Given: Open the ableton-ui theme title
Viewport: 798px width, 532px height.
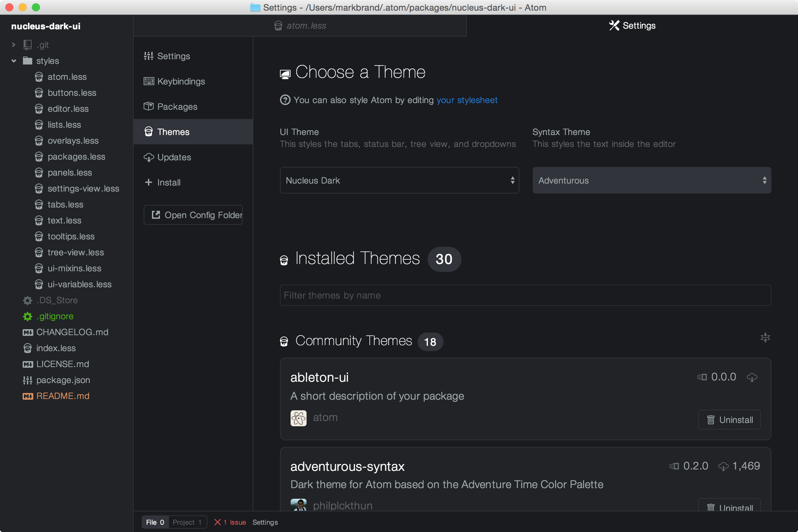Looking at the screenshot, I should [319, 377].
